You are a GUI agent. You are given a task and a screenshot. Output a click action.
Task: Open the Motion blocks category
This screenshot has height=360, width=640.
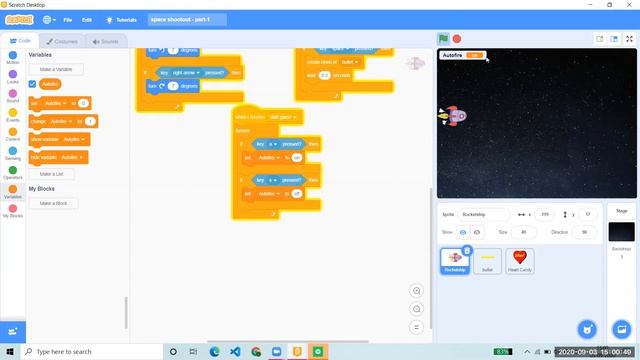13,58
